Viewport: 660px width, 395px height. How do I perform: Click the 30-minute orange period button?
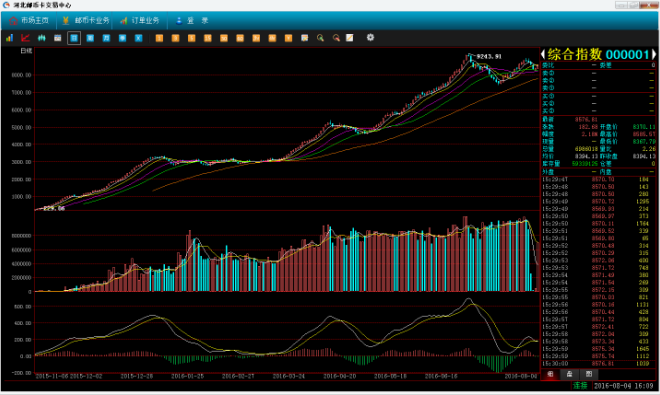[x=224, y=38]
